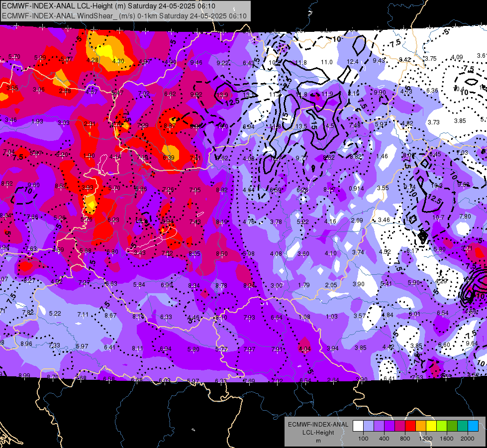
Task: Click the wind shear value 4.92
Action: click(57, 282)
